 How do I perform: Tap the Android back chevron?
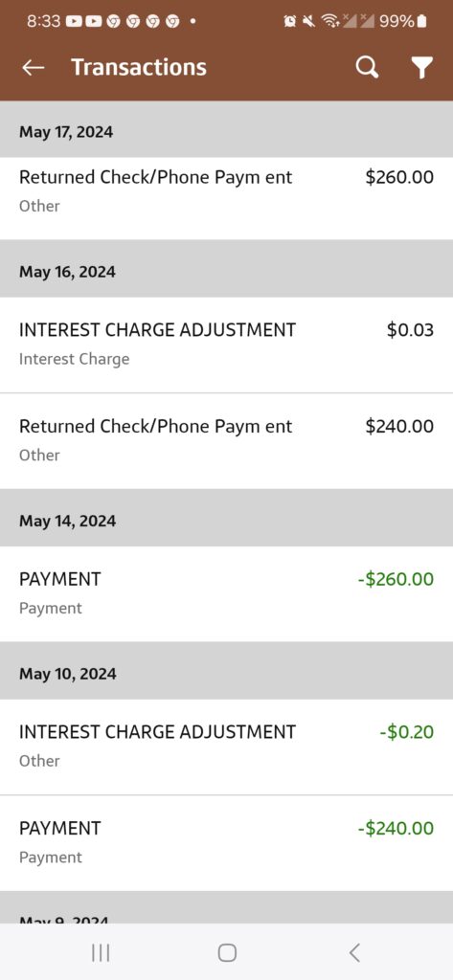(x=354, y=952)
